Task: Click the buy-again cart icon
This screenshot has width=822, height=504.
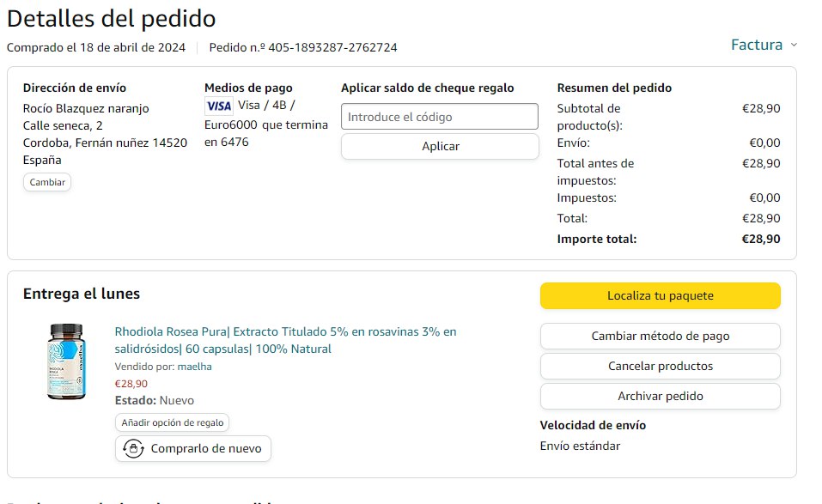Action: pyautogui.click(x=133, y=448)
